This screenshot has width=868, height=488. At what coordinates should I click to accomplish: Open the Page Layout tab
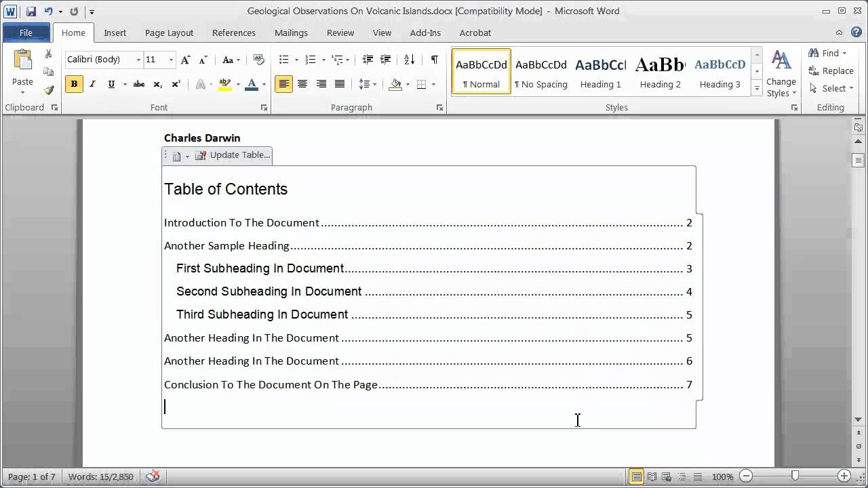pos(169,33)
